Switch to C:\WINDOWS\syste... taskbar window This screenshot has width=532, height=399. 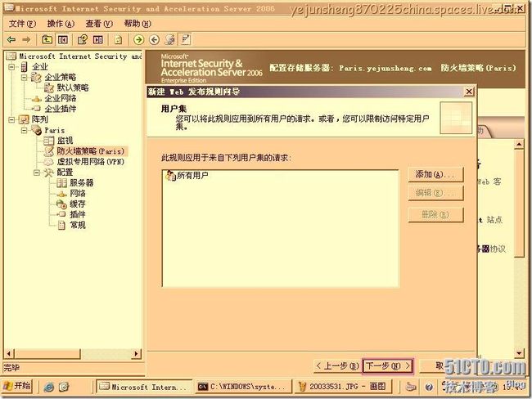[244, 387]
